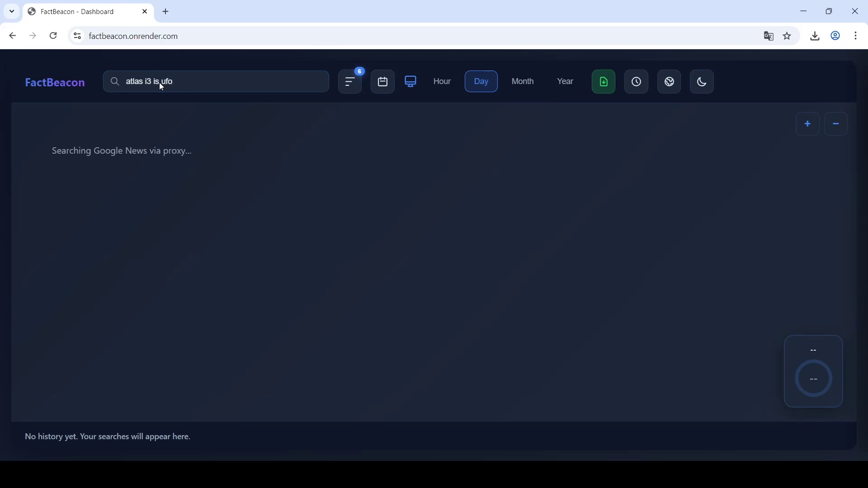Click the search box with atlas query
This screenshot has width=868, height=488.
click(216, 82)
